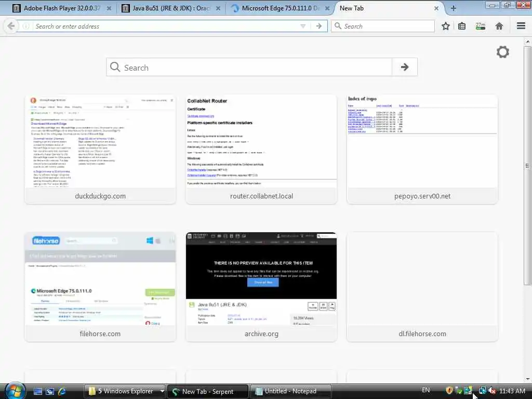Click the scrollbar up arrow

click(x=527, y=42)
